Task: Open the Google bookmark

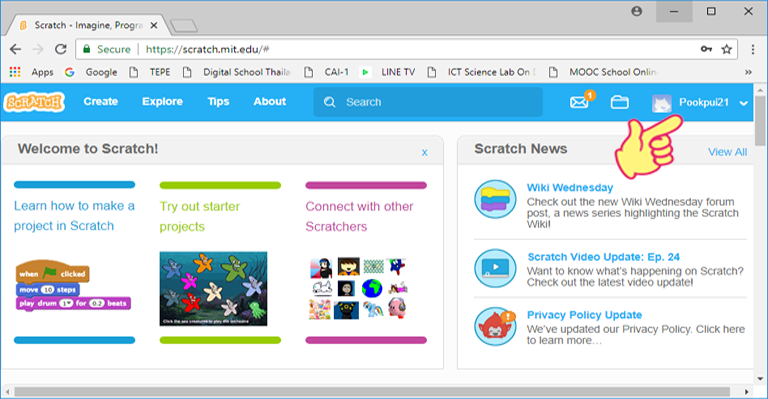Action: pyautogui.click(x=91, y=72)
